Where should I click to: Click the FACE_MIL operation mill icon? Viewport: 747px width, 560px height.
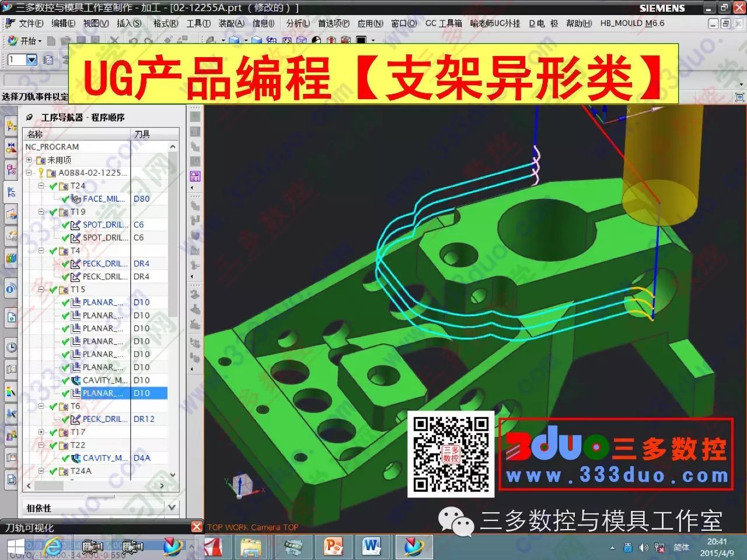click(76, 199)
